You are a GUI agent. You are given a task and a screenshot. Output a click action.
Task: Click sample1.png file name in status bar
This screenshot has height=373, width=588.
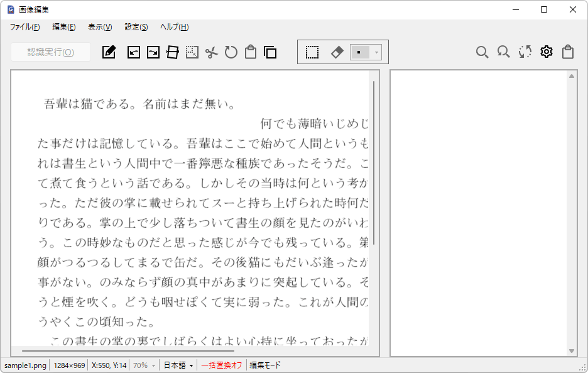click(x=25, y=365)
